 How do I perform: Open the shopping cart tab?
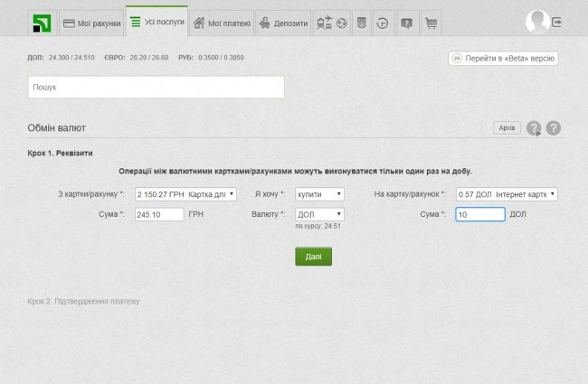[x=432, y=23]
